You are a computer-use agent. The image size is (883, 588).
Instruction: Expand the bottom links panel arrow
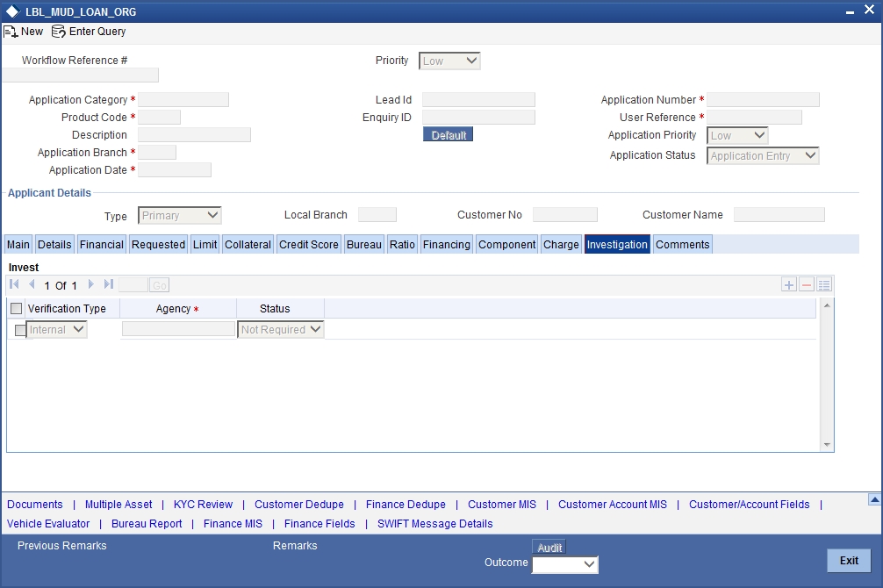click(874, 499)
